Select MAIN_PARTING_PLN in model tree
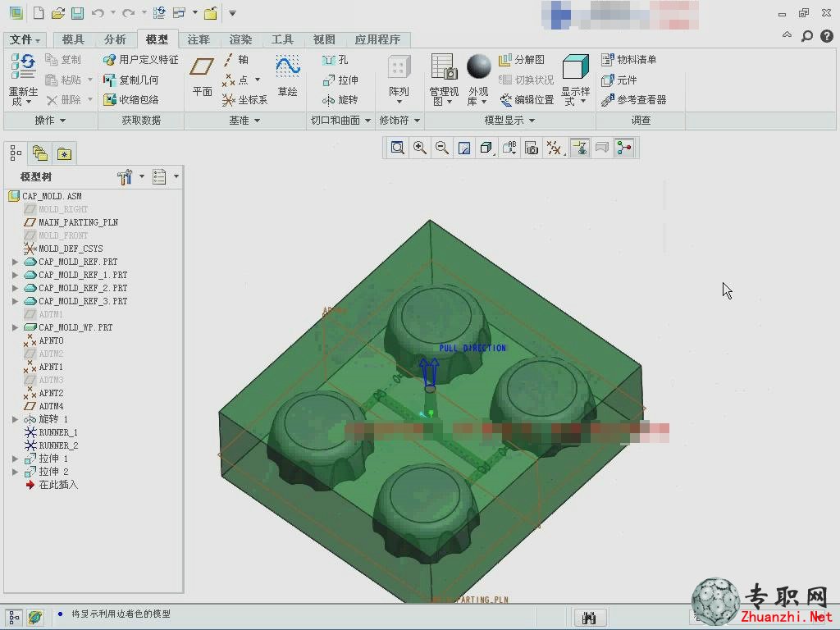This screenshot has width=840, height=630. click(x=71, y=222)
